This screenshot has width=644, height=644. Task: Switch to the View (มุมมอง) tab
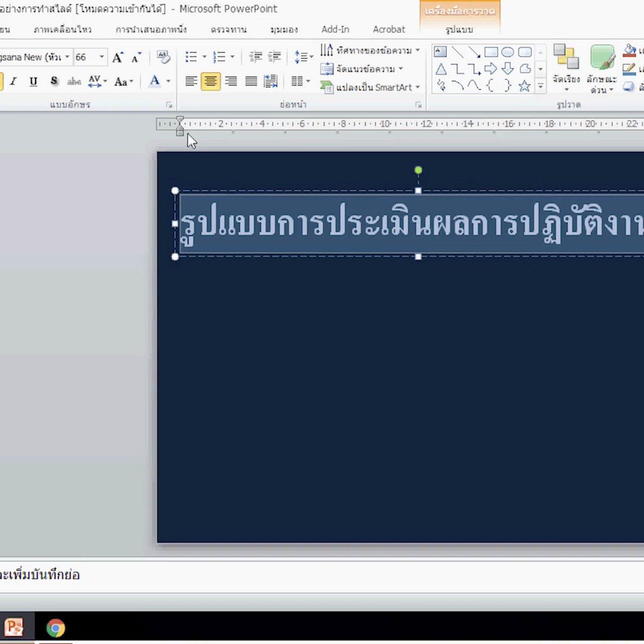click(x=284, y=30)
